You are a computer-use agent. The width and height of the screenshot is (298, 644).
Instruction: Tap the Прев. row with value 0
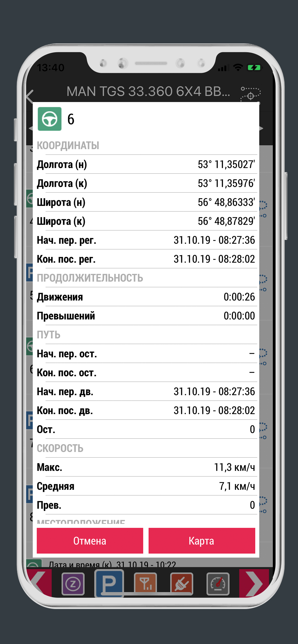[x=146, y=505]
